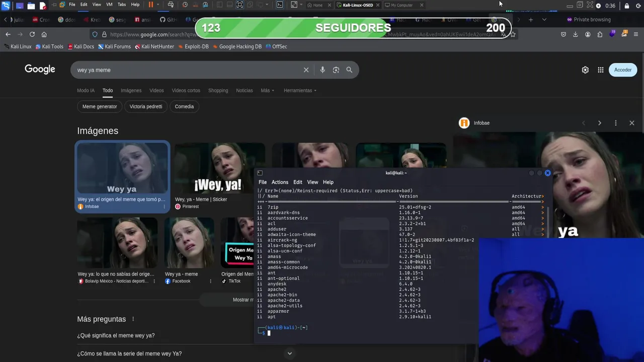Open the Bolavip México image result

pos(117,243)
